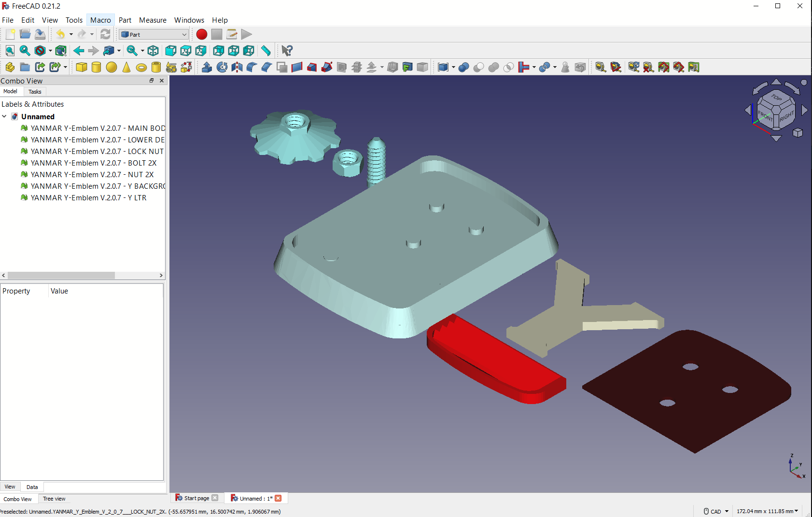Fit selection in view
The width and height of the screenshot is (812, 517).
pos(25,51)
